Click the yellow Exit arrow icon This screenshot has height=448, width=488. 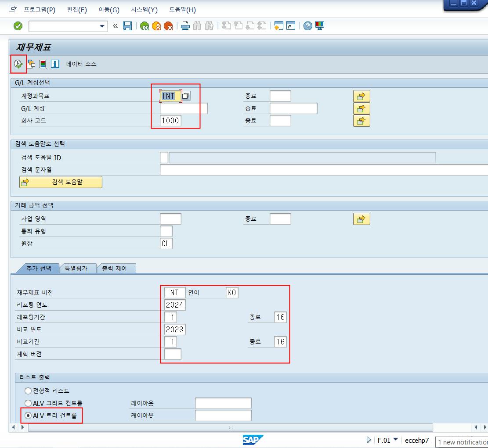[156, 26]
